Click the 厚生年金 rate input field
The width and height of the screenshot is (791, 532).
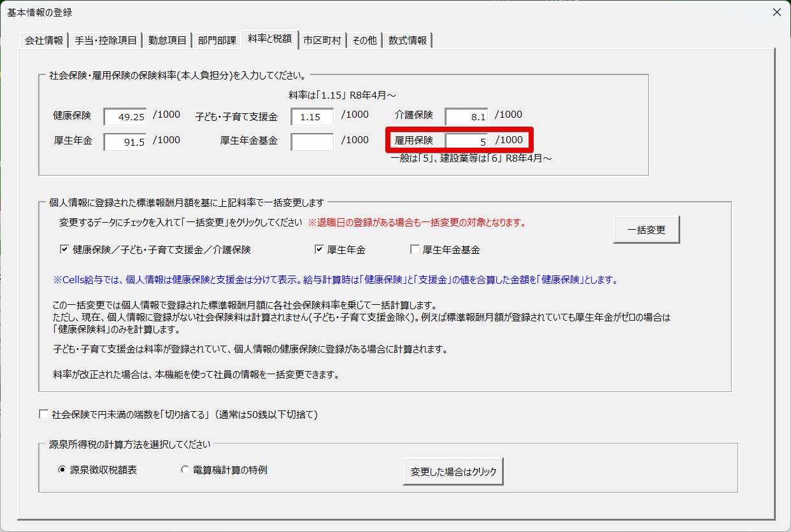(125, 142)
